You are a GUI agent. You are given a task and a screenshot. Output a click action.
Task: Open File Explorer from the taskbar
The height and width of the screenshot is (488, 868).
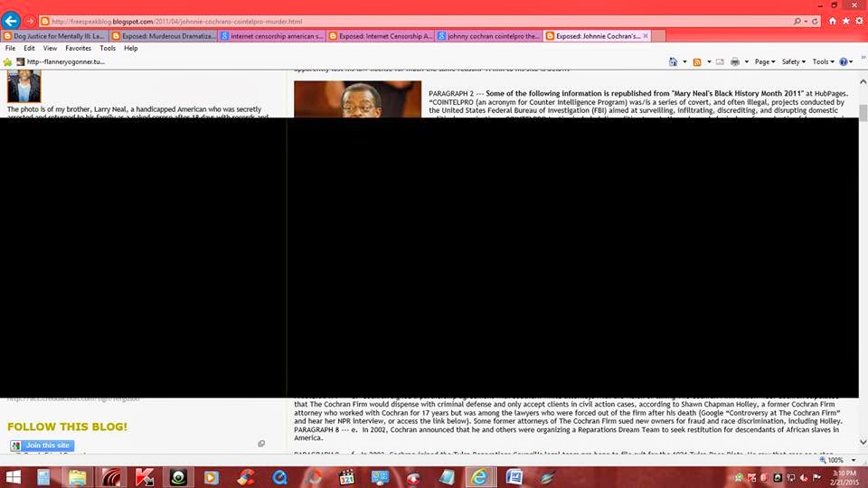tap(78, 477)
